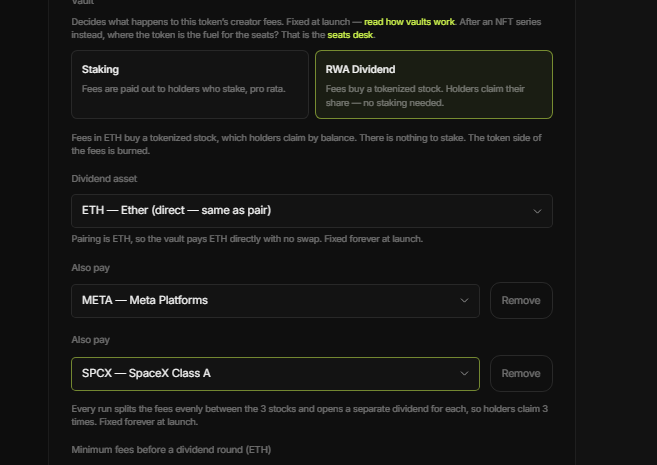Click chevron arrow in ETH — Ether dropdown

coord(537,211)
